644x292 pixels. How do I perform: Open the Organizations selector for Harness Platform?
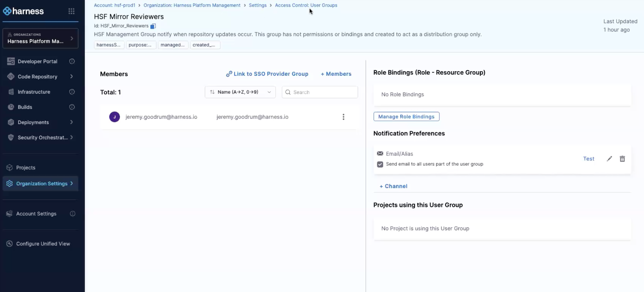40,38
